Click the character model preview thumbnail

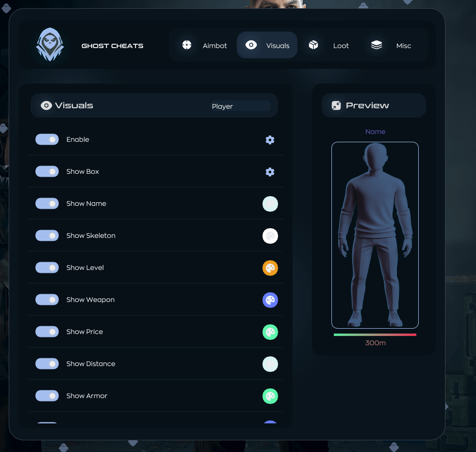(x=375, y=235)
